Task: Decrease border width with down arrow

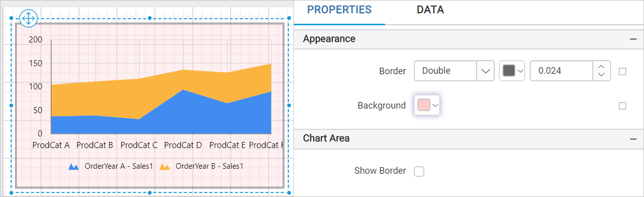Action: tap(602, 75)
